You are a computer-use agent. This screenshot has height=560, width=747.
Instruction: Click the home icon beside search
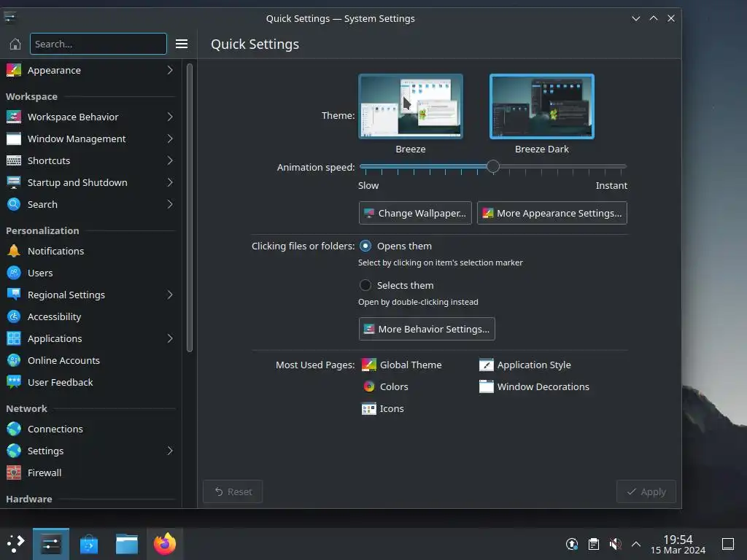coord(15,44)
